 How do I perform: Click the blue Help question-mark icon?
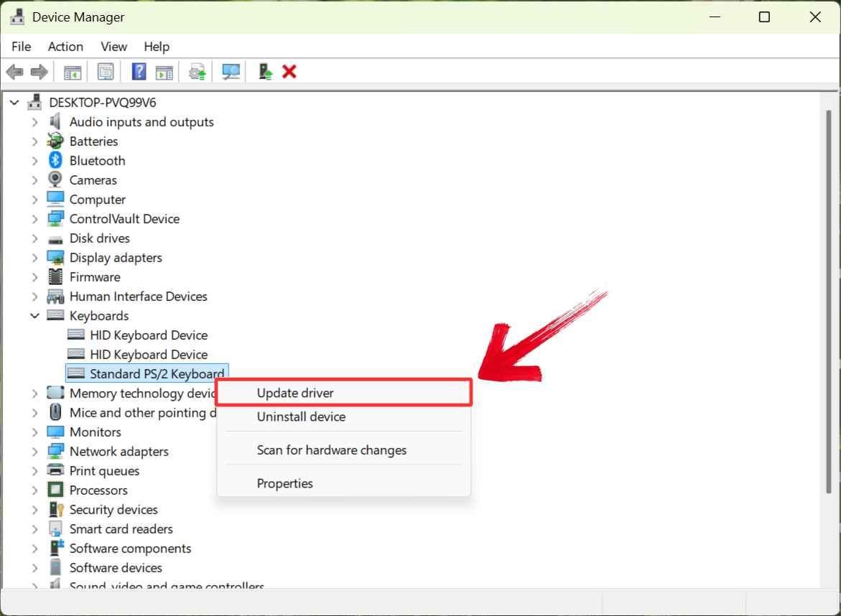tap(139, 71)
